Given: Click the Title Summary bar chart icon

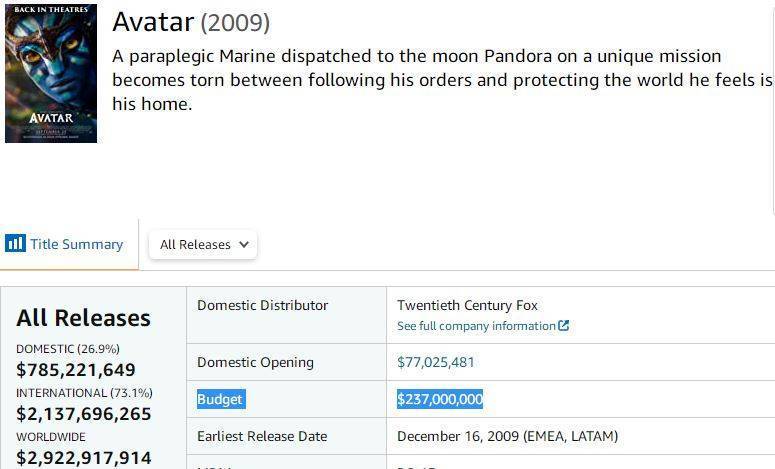Looking at the screenshot, I should [x=15, y=244].
